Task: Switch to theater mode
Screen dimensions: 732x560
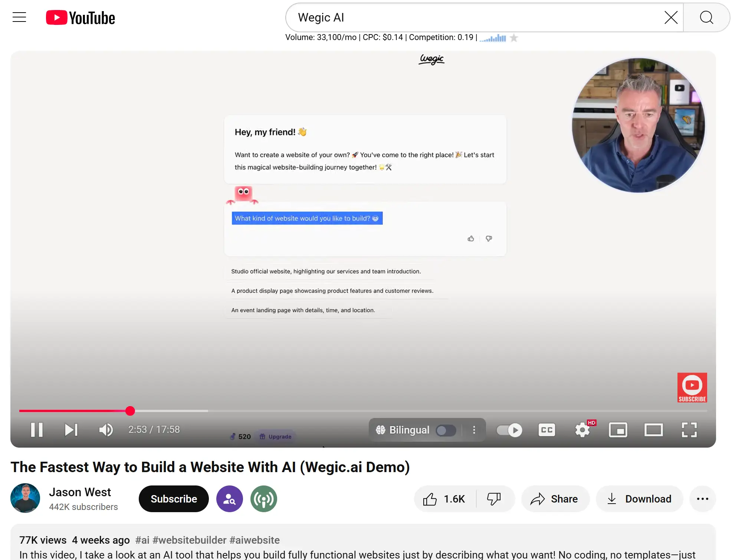Action: (x=653, y=430)
